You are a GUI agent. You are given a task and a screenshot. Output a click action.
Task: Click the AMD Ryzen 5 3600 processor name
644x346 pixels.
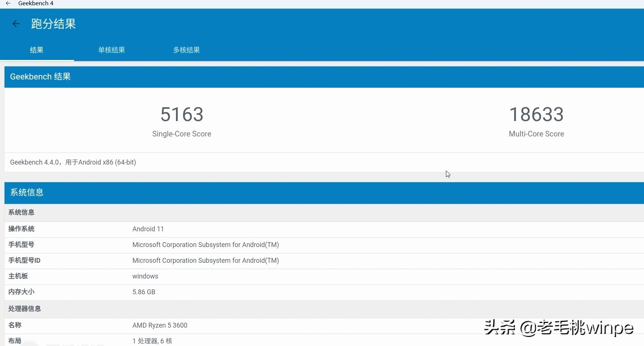pos(160,325)
